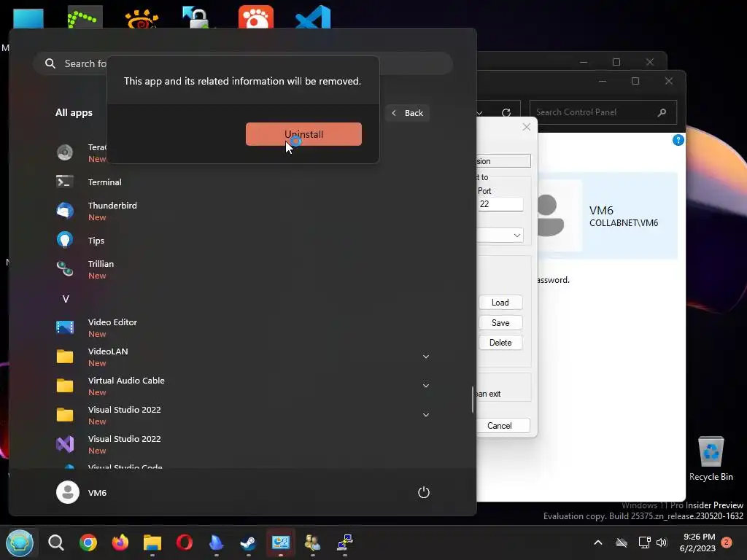The image size is (747, 560).
Task: Expand the Visual Studio 2022 folder chevron
Action: pos(426,415)
